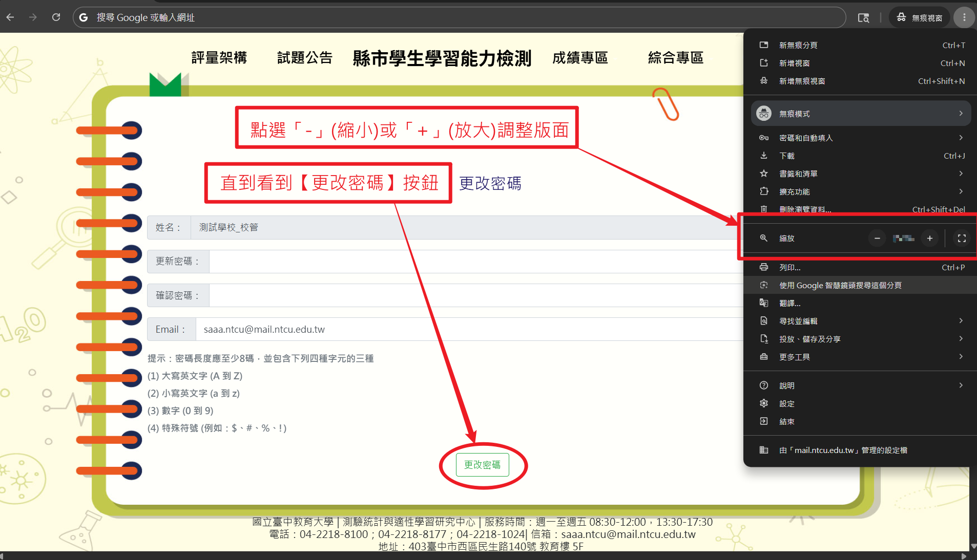The height and width of the screenshot is (560, 977).
Task: Click 使用 Google 智慧鏡頭搜尋這個分頁
Action: coord(861,285)
